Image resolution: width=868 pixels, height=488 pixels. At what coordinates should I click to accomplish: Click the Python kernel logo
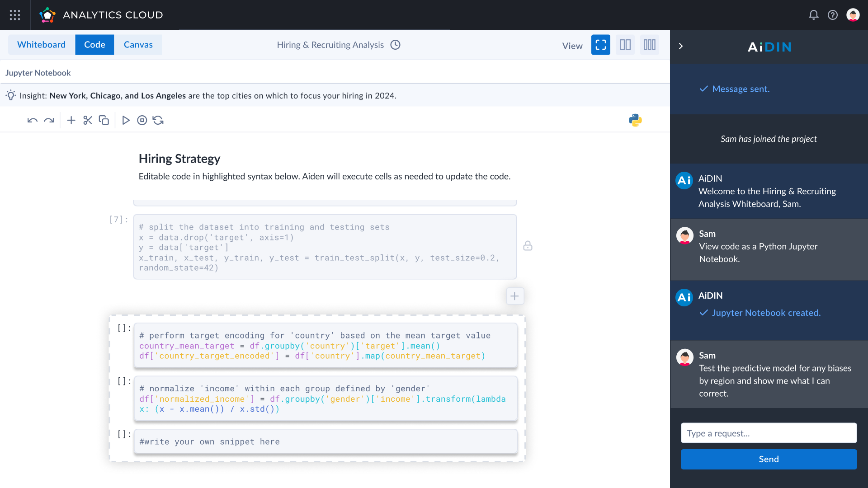coord(635,120)
